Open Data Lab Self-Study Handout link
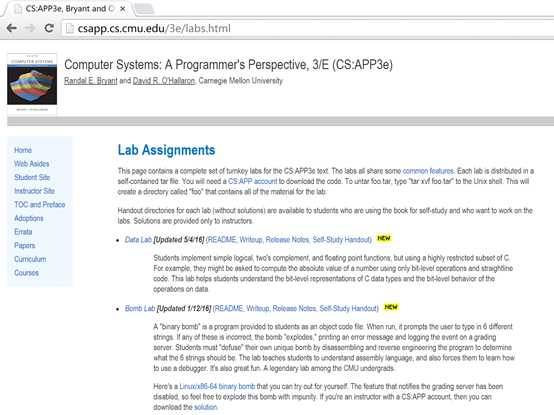Viewport: 554px width, 415px height. tap(341, 240)
